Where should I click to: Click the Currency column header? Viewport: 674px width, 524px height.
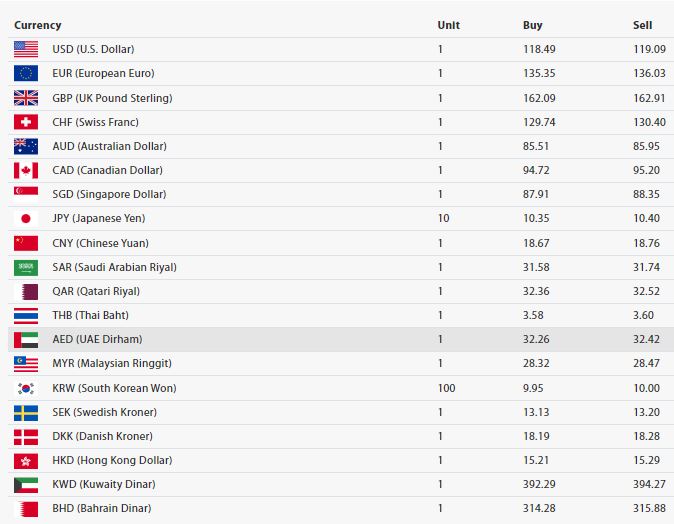[37, 25]
